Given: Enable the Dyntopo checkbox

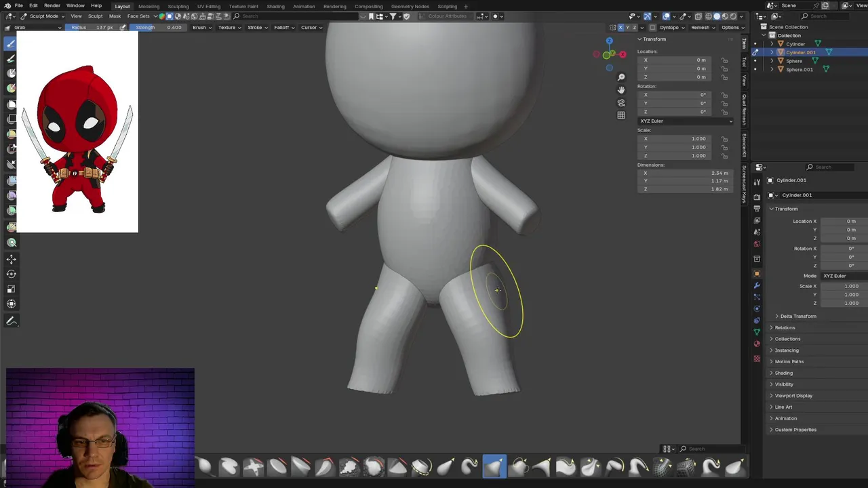Looking at the screenshot, I should tap(652, 27).
